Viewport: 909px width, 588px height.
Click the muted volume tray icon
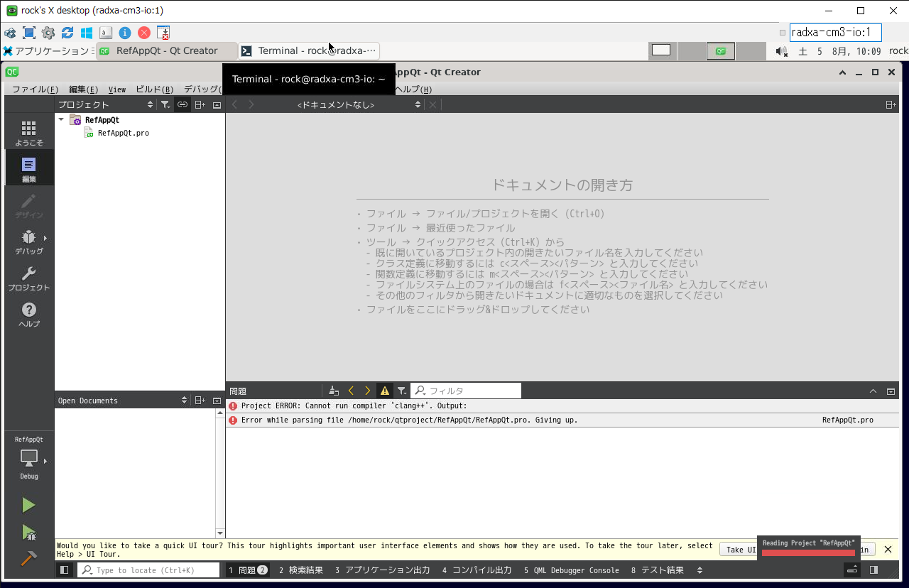(782, 51)
